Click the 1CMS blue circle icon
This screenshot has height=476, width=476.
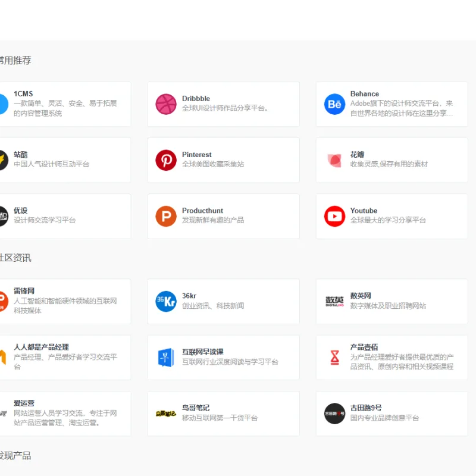point(4,104)
